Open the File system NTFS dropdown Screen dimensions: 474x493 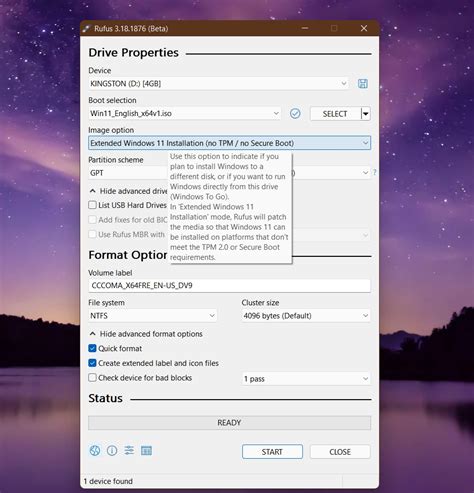[153, 316]
